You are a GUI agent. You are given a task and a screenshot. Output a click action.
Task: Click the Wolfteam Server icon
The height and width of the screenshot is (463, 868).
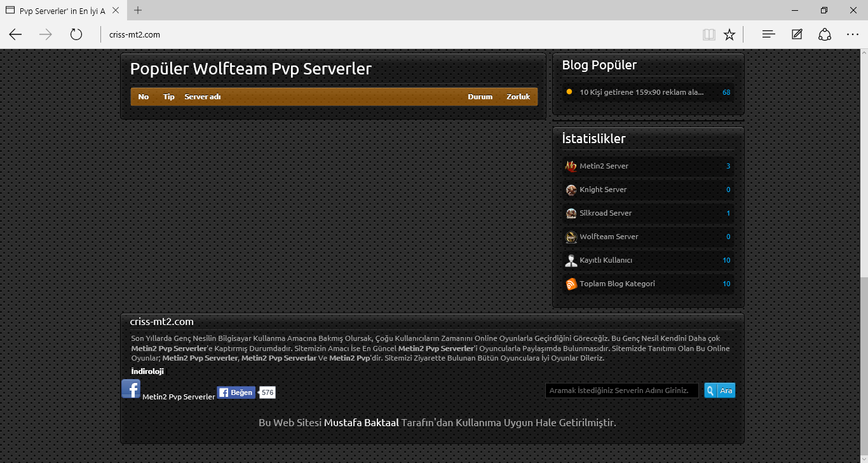coord(571,237)
